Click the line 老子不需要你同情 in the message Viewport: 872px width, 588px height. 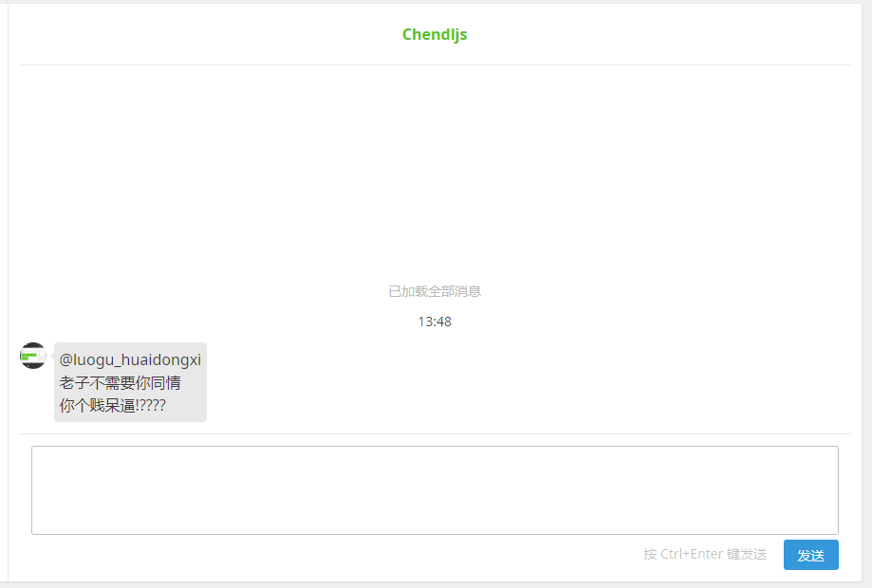tap(121, 383)
